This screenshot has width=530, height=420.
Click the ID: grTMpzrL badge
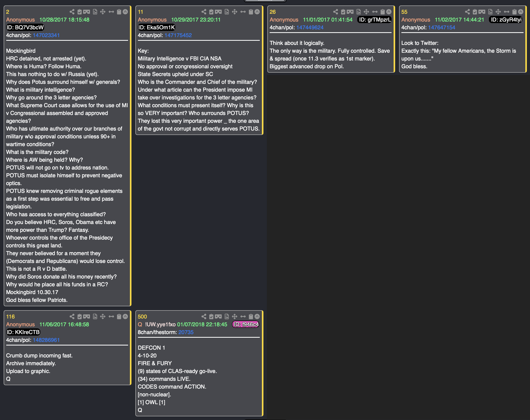[375, 19]
